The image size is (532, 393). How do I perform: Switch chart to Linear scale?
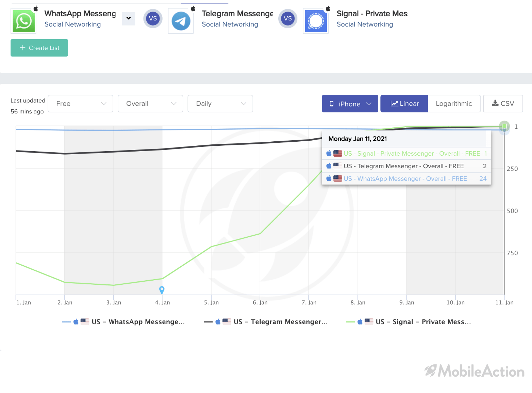(x=404, y=104)
